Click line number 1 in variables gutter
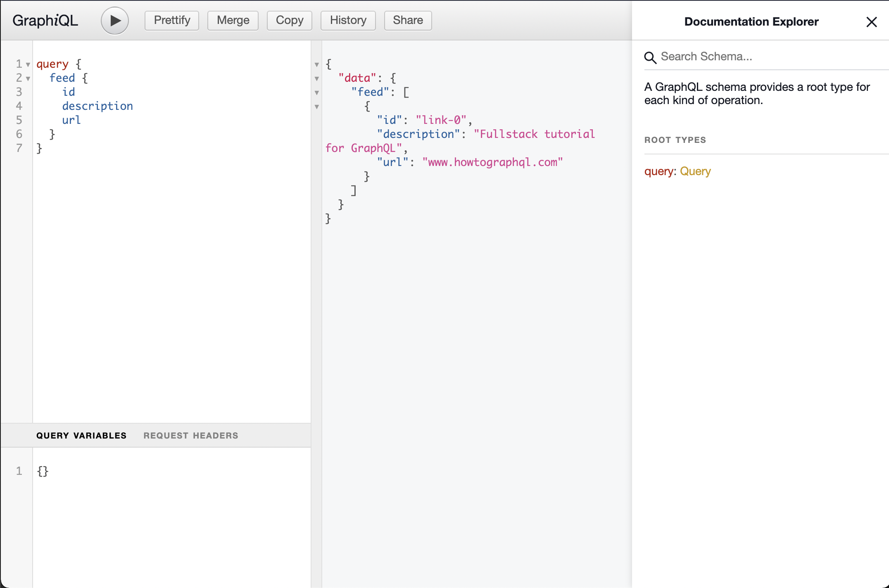Viewport: 889px width, 588px height. (x=19, y=471)
